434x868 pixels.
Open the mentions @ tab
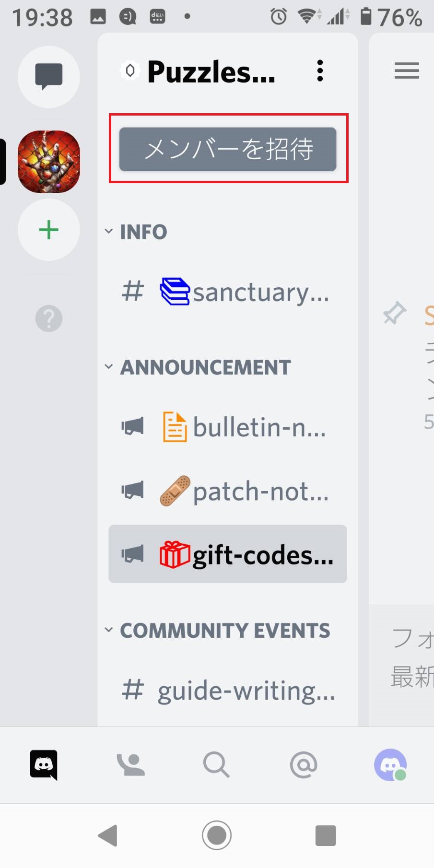pos(304,765)
